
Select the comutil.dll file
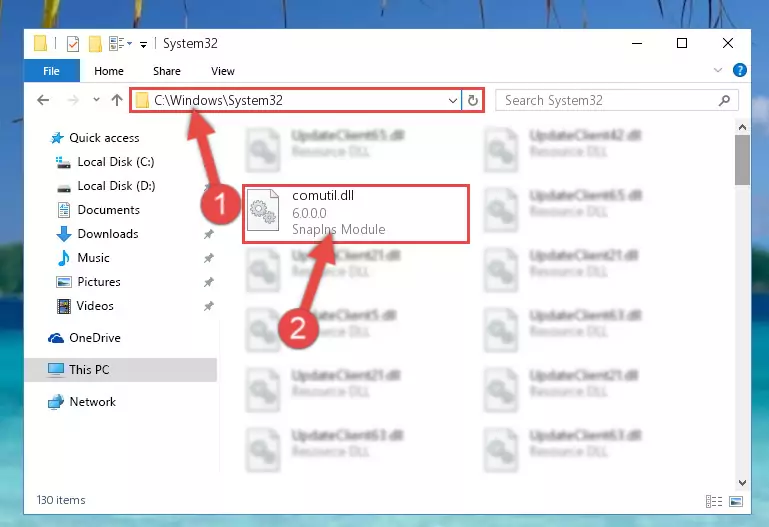[356, 214]
